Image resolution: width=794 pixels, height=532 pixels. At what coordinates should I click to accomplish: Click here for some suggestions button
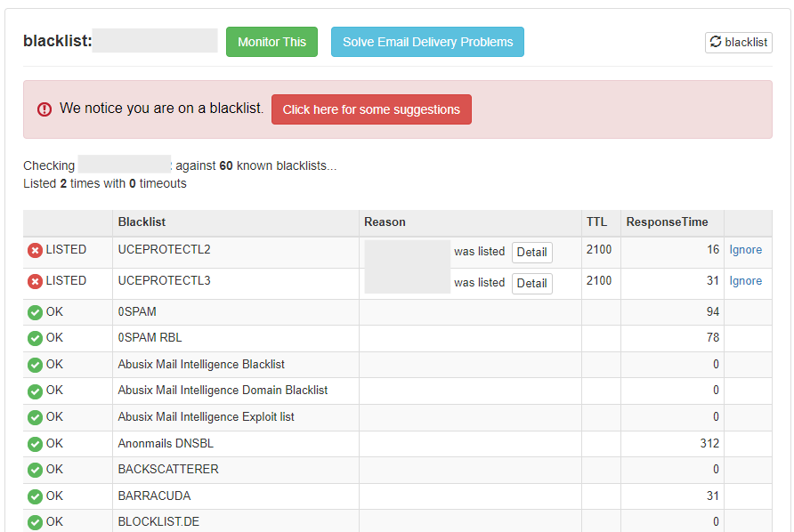[371, 109]
